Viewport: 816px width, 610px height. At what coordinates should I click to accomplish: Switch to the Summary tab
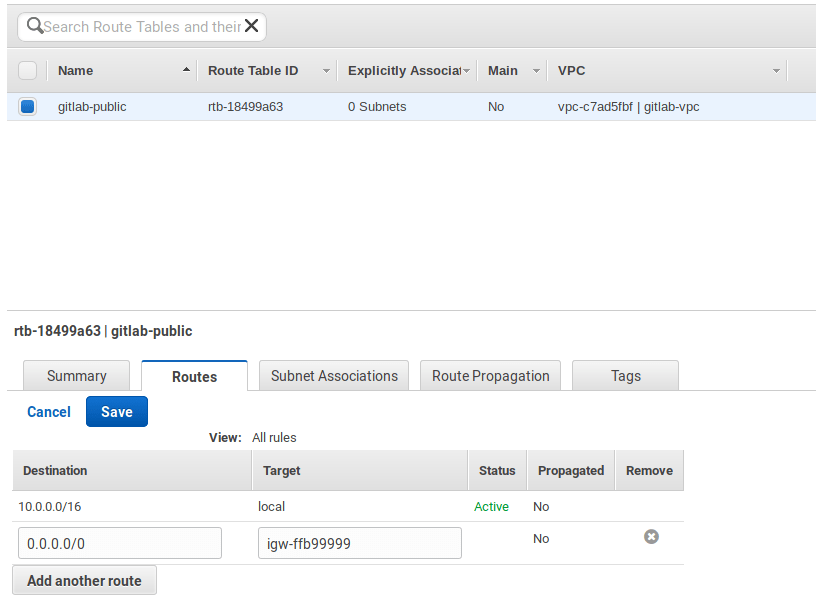point(76,376)
